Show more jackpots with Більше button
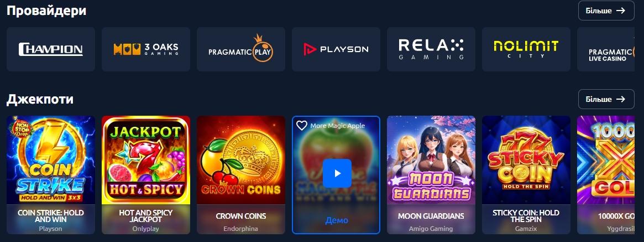 [x=606, y=99]
